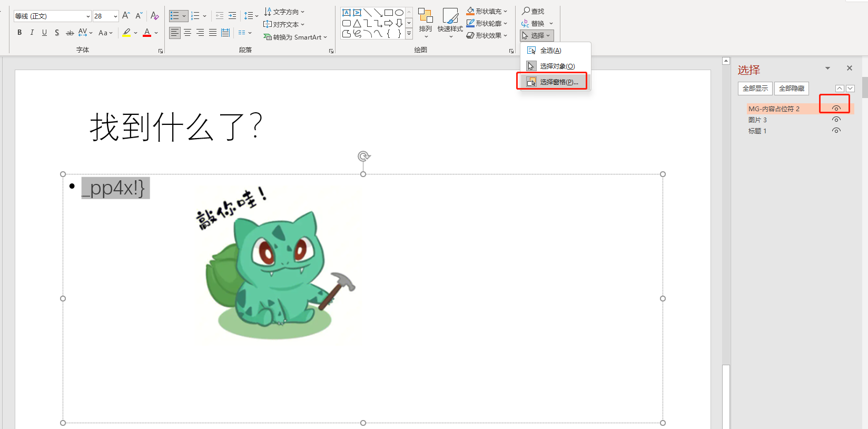The height and width of the screenshot is (429, 868).
Task: Decrease list indent level
Action: 220,16
